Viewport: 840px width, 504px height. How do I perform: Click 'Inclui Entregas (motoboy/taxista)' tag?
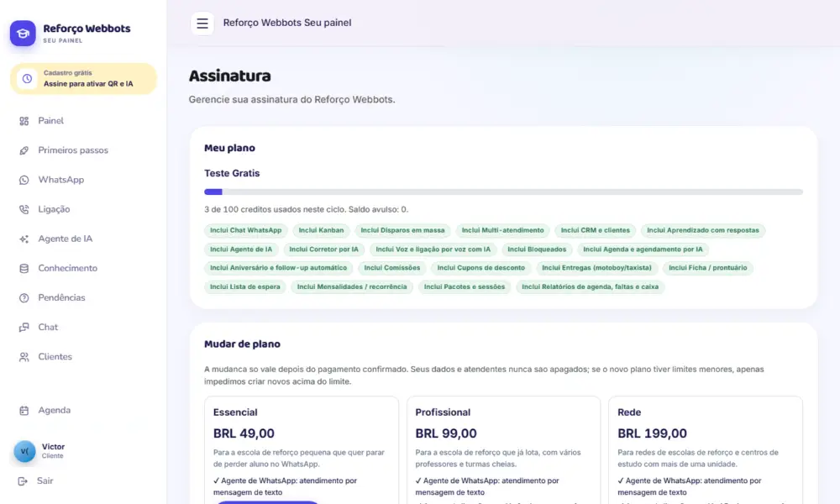[x=596, y=268]
